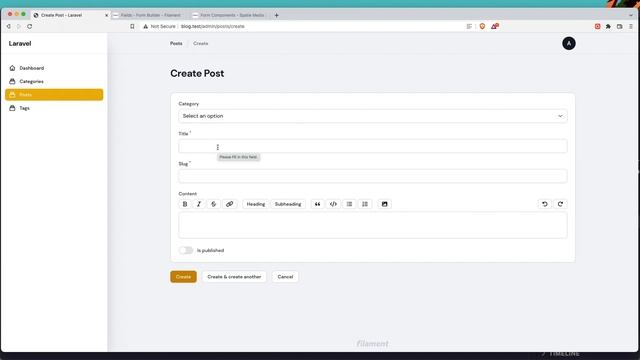Focus the Title input field
The width and height of the screenshot is (640, 360).
373,146
